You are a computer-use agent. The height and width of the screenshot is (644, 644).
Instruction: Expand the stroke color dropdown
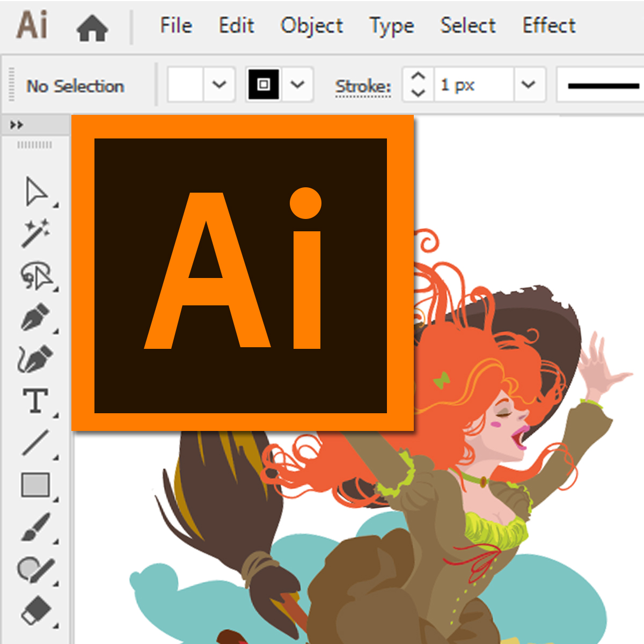point(297,84)
